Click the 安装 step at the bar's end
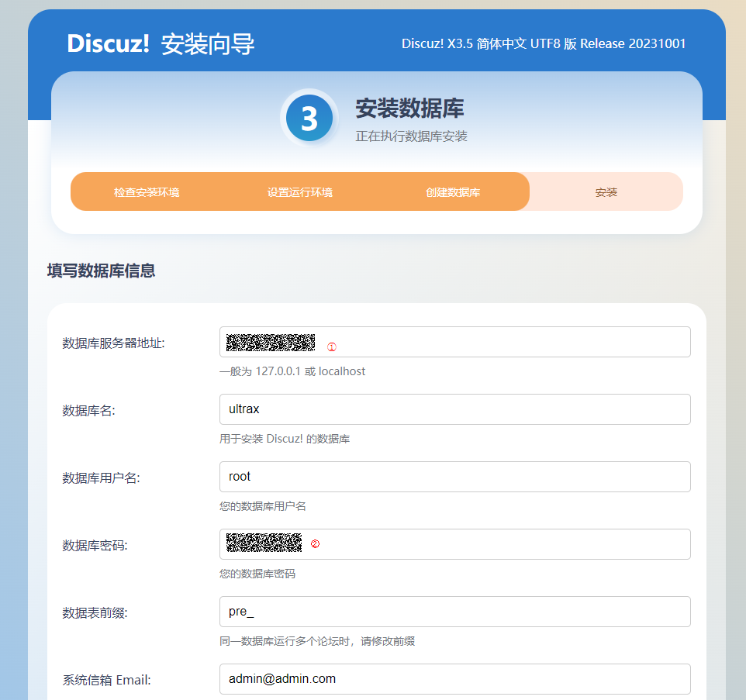 click(606, 192)
